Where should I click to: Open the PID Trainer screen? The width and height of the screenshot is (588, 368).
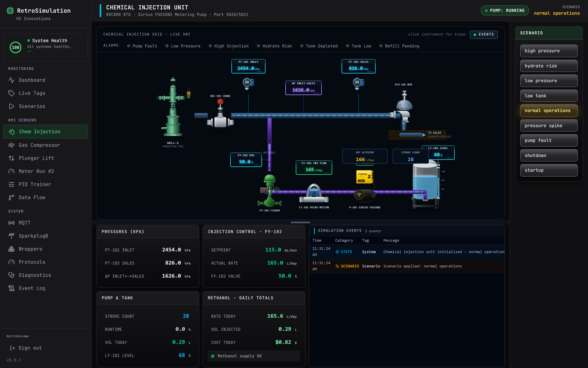click(x=46, y=184)
